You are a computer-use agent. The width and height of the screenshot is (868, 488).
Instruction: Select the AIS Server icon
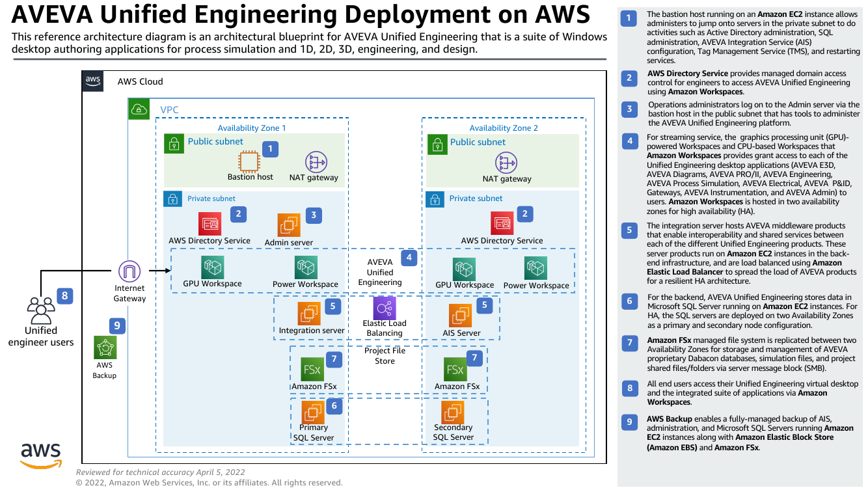pos(461,315)
